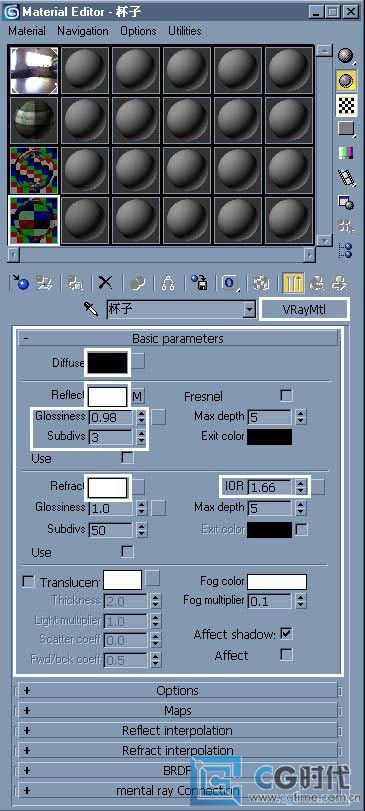The image size is (365, 811).
Task: Click Assign Material to Selection icon
Action: [77, 282]
